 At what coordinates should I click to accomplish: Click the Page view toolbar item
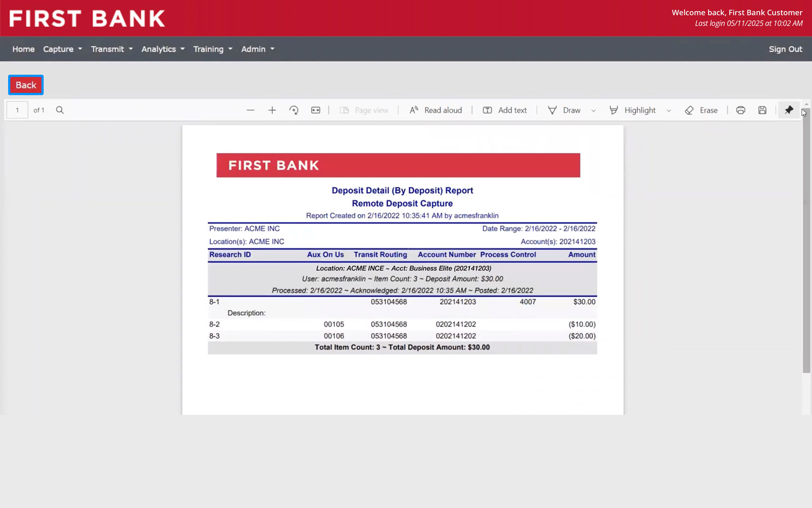[x=364, y=110]
